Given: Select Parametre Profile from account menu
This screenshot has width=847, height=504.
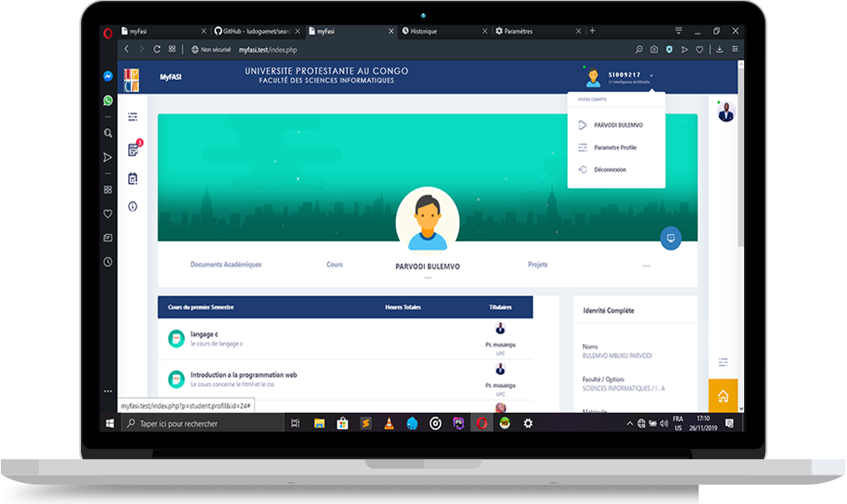Looking at the screenshot, I should [x=615, y=147].
